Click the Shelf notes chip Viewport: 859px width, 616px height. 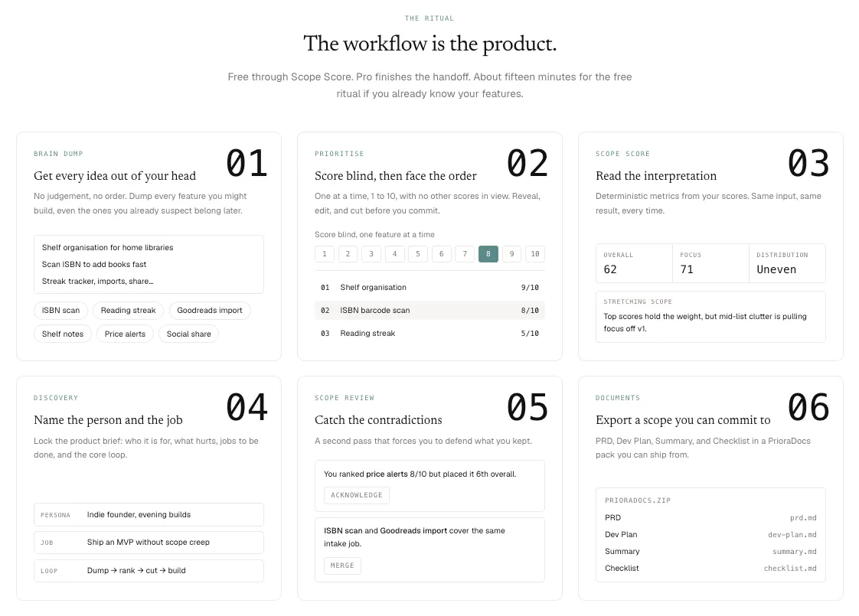63,334
